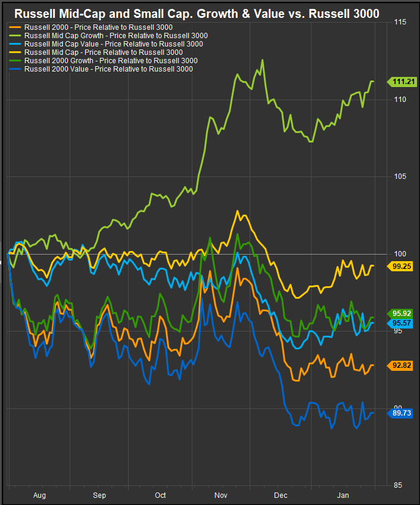Click the 95.57 light blue value flag

point(400,323)
